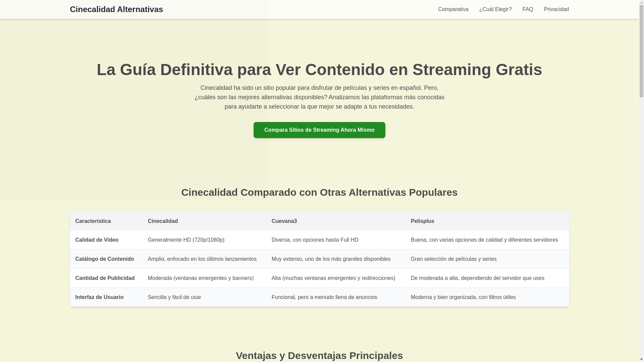Click the Cinecalidad column header
Screen dimensions: 644x362
pyautogui.click(x=204, y=221)
